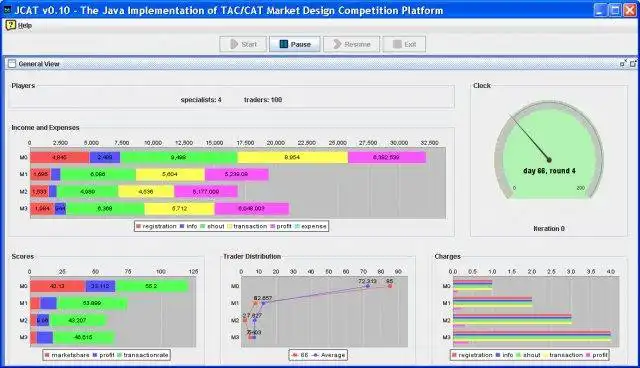Click M0 transactionrate score bar 55.2
640x368 pixels.
pyautogui.click(x=152, y=286)
